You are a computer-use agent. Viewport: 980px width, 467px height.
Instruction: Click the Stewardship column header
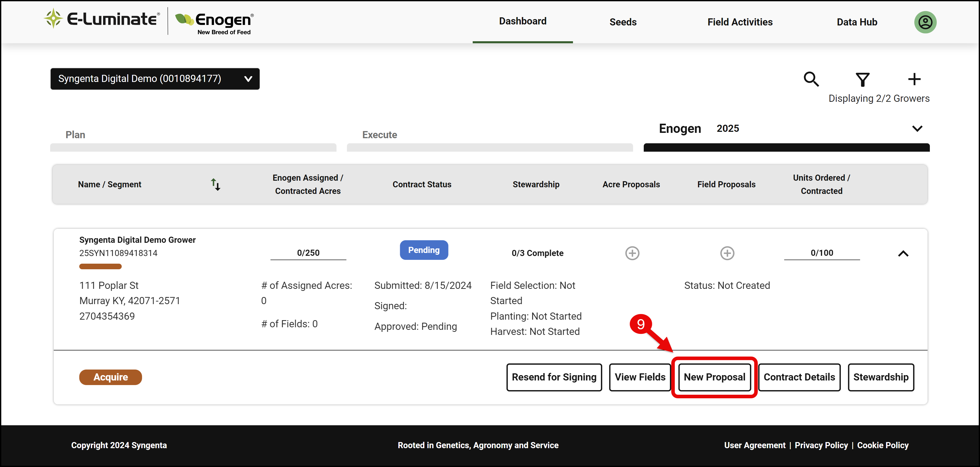click(536, 185)
